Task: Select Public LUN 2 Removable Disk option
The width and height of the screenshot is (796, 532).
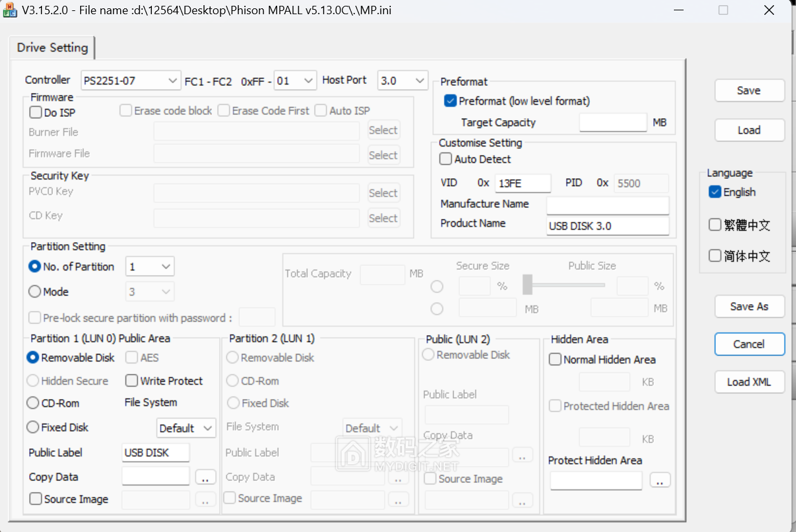Action: coord(428,354)
